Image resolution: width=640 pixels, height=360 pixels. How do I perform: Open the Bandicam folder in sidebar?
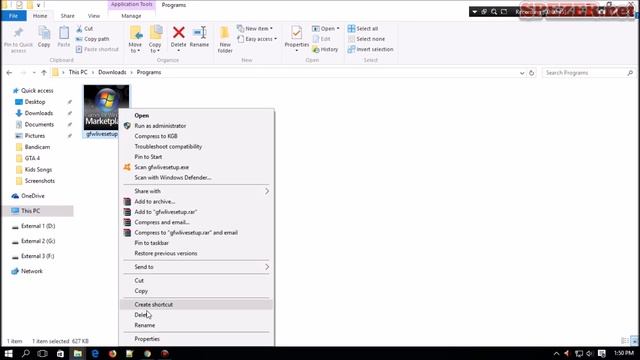[x=37, y=147]
